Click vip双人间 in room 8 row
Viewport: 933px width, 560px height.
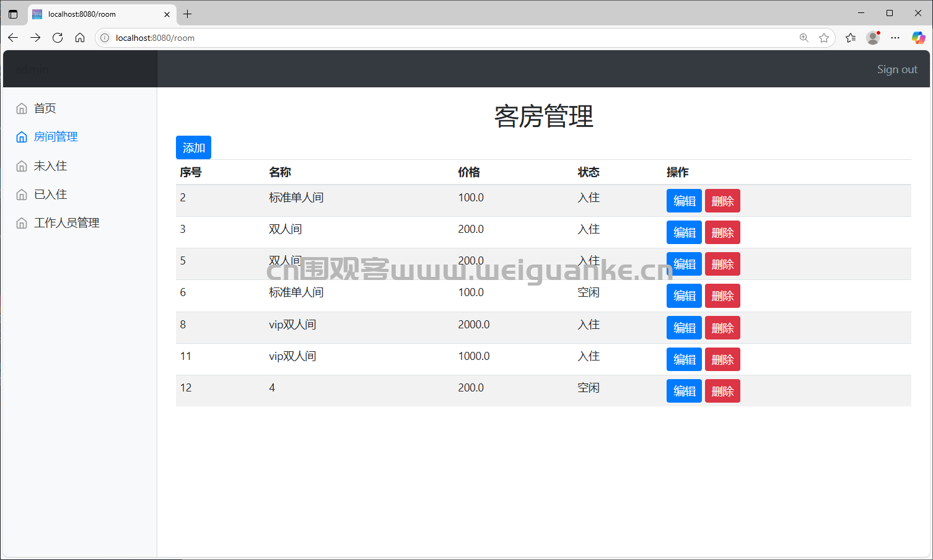click(x=292, y=325)
